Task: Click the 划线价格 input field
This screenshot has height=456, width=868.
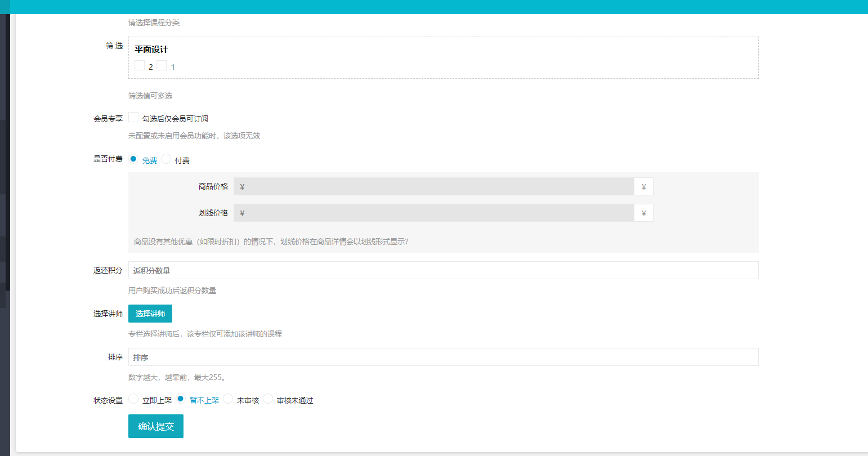Action: [434, 213]
